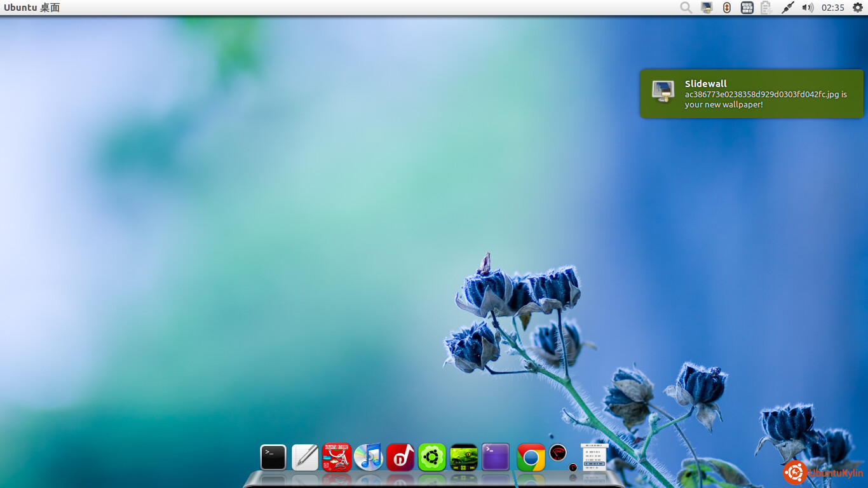Open the red Ubuntu Store app

[337, 457]
